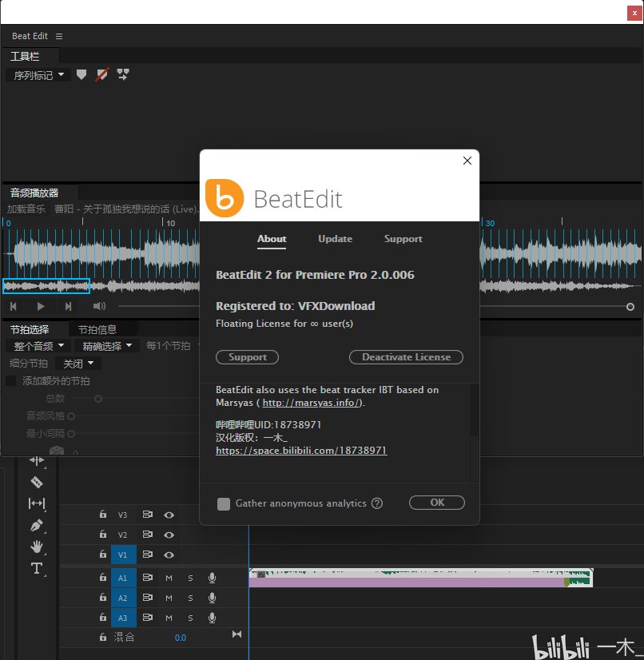Hide track V3 with eye icon
This screenshot has height=660, width=644.
click(x=169, y=515)
